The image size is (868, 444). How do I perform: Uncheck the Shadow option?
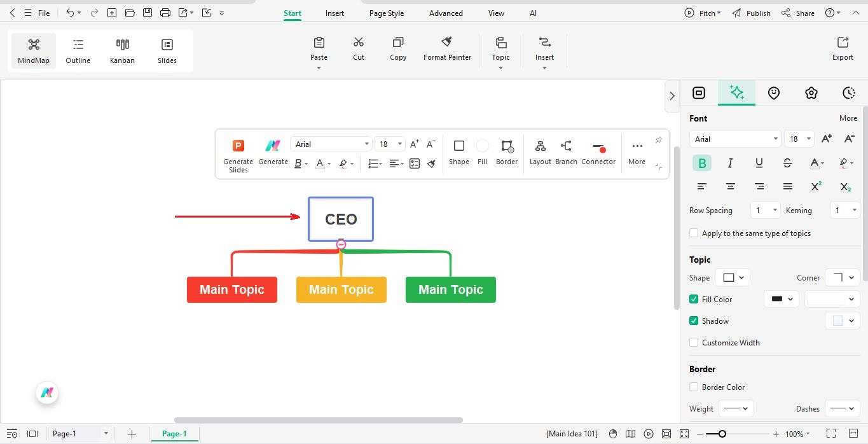point(694,321)
